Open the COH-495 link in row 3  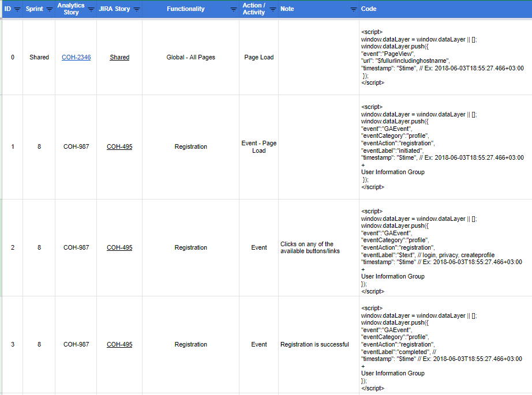tap(119, 344)
